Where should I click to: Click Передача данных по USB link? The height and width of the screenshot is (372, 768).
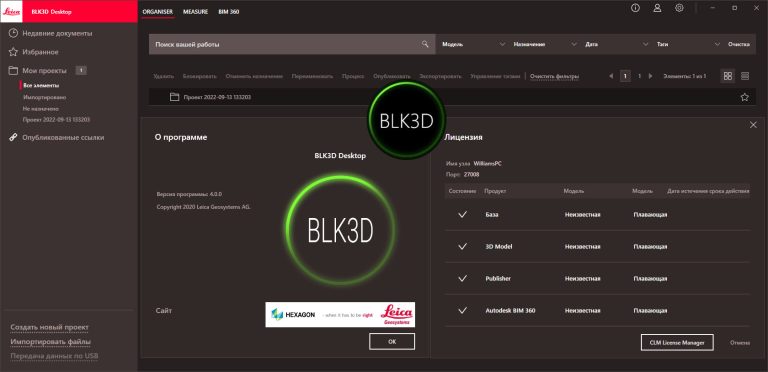coord(54,356)
